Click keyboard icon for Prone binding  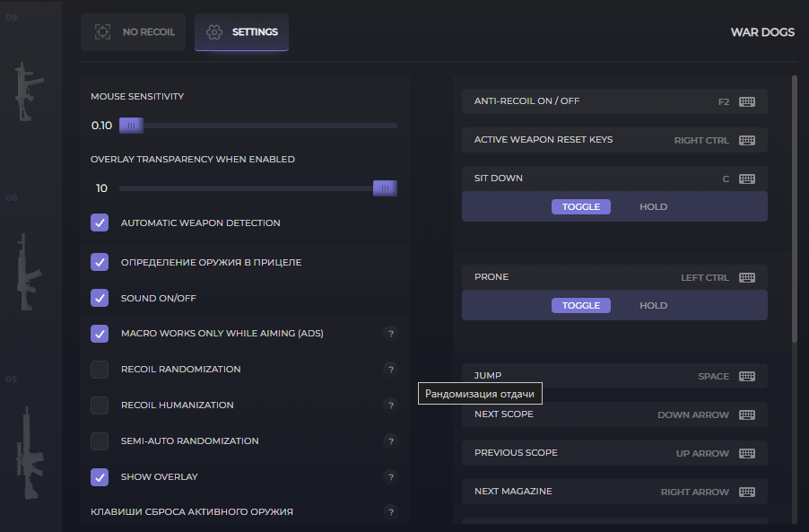click(x=746, y=277)
